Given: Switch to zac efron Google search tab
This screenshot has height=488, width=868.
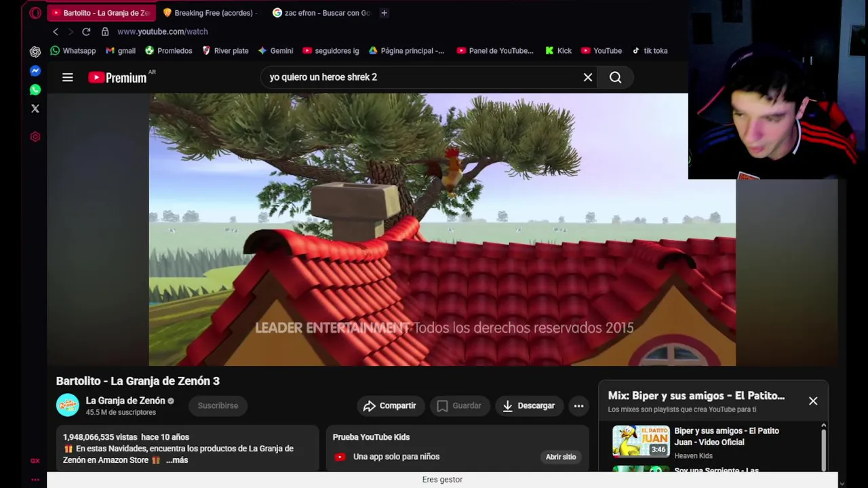Looking at the screenshot, I should [322, 13].
